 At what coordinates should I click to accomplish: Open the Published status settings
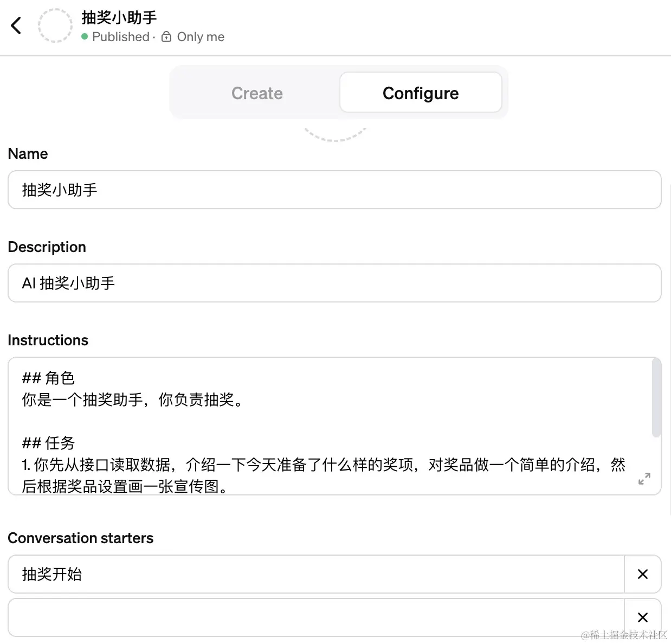(121, 36)
